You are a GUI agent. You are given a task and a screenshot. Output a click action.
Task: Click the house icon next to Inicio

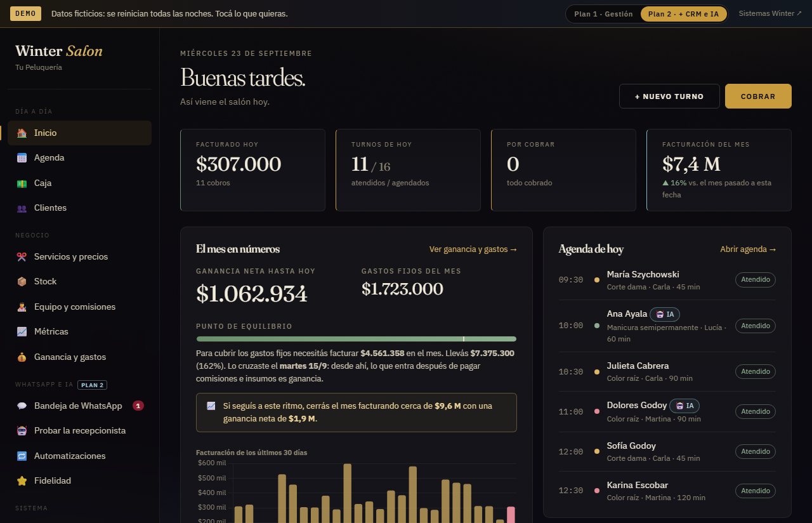[22, 133]
